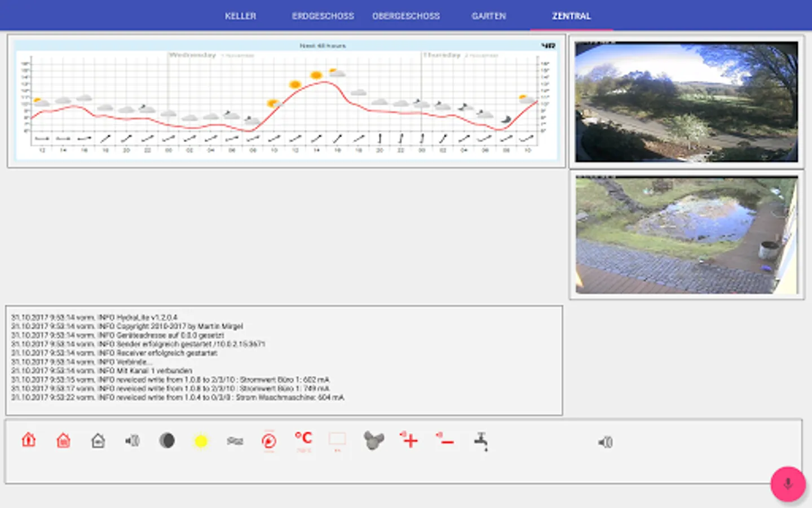Click the red circular play icon
The width and height of the screenshot is (812, 508).
(x=269, y=441)
